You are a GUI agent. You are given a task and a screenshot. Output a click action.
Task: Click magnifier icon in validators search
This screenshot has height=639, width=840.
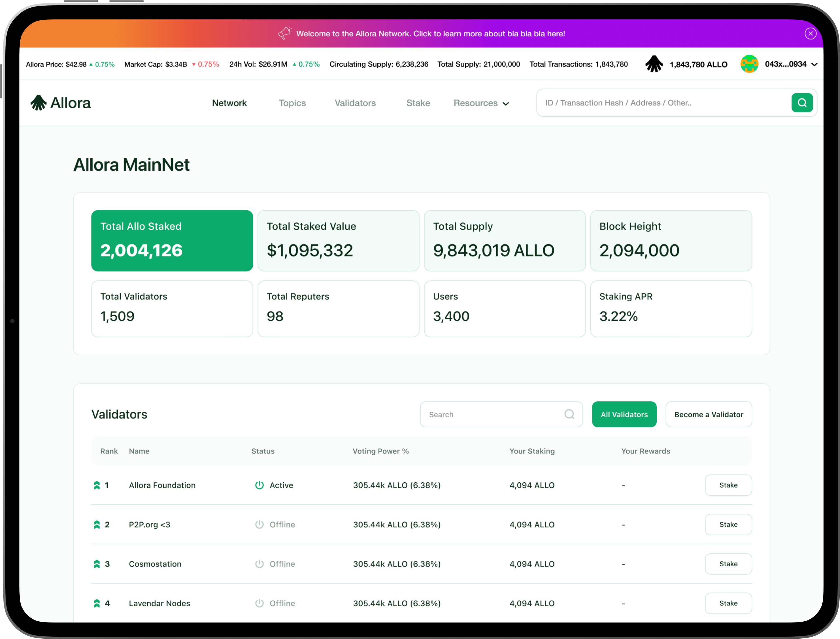tap(569, 414)
